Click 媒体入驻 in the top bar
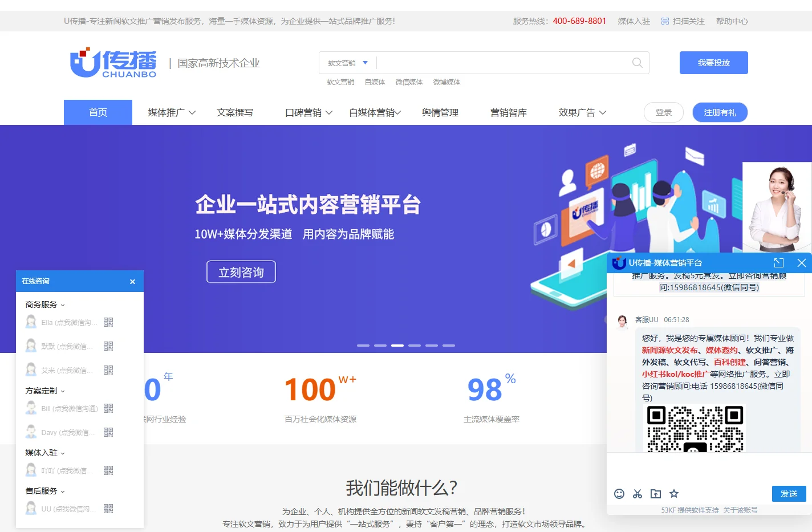812x532 pixels. coord(634,21)
